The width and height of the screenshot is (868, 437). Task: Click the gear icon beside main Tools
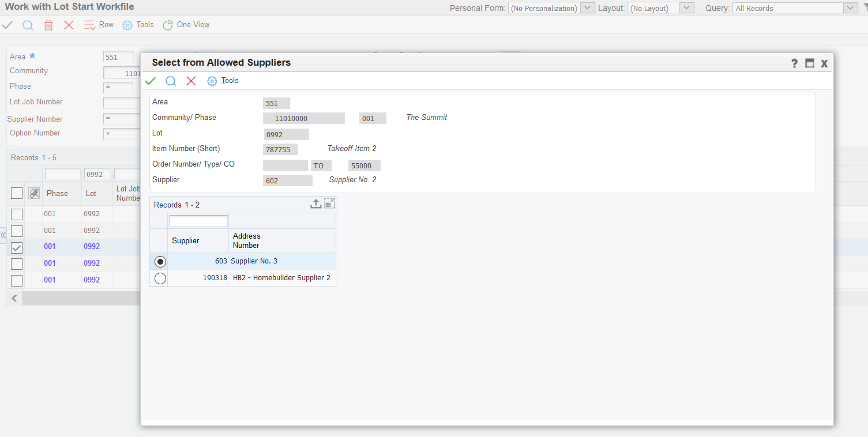[127, 25]
